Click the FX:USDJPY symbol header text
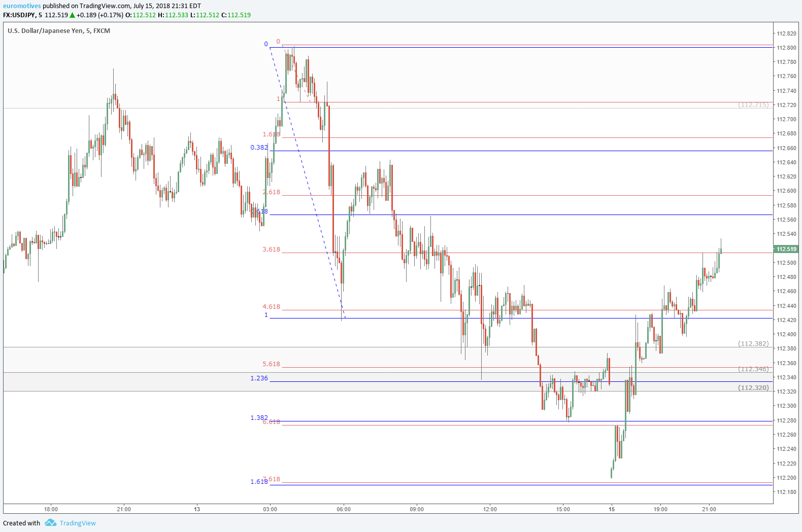This screenshot has width=802, height=532. click(20, 15)
